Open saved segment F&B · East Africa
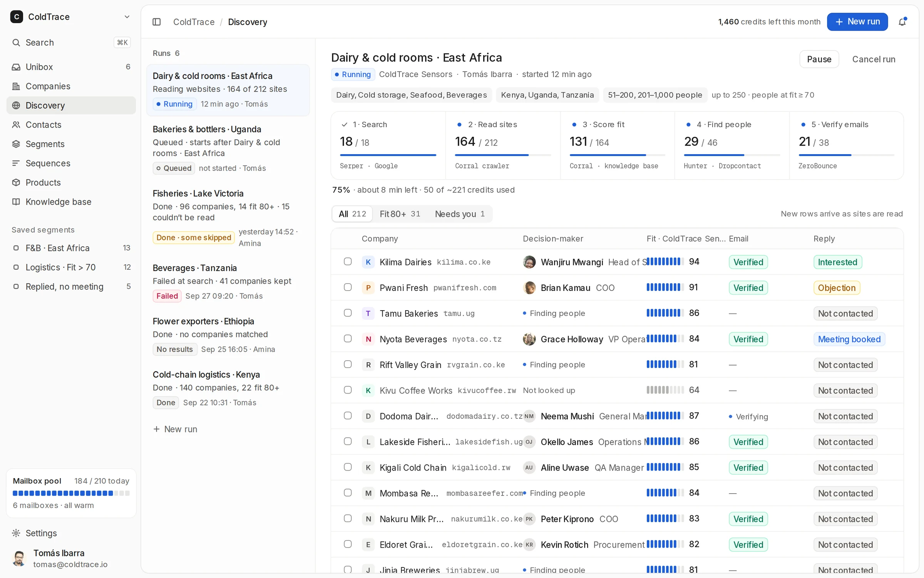The width and height of the screenshot is (924, 578). pyautogui.click(x=71, y=248)
